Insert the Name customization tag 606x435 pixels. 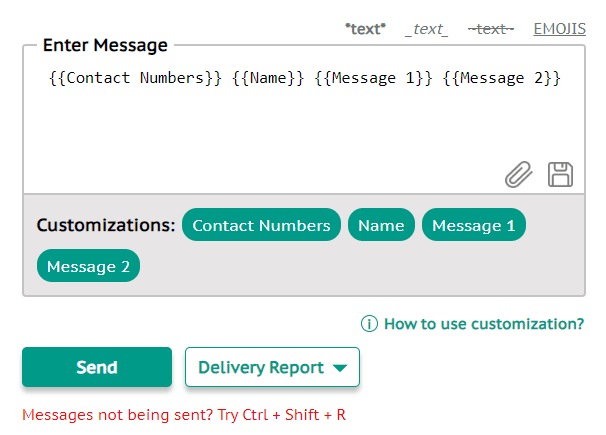point(381,225)
